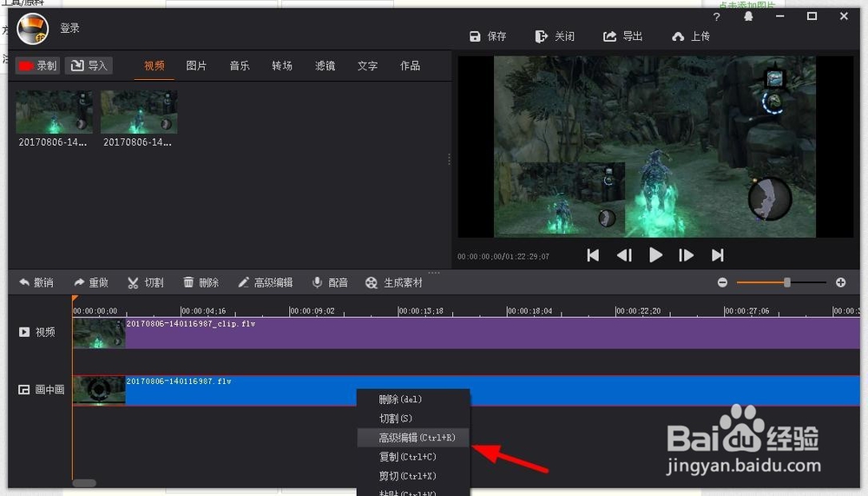Switch to the 滤镜 tab
Image resolution: width=868 pixels, height=496 pixels.
[325, 66]
